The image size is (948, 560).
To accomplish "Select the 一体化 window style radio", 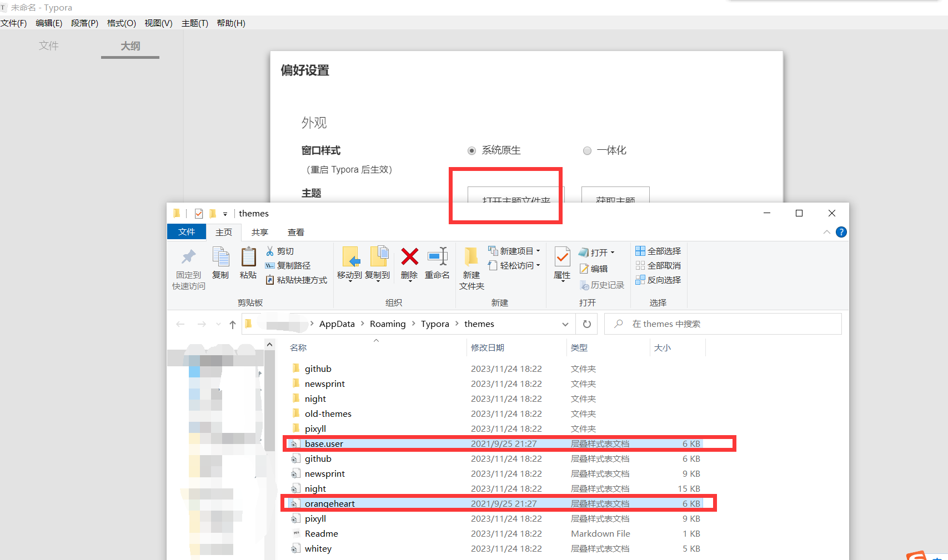I will [x=587, y=151].
